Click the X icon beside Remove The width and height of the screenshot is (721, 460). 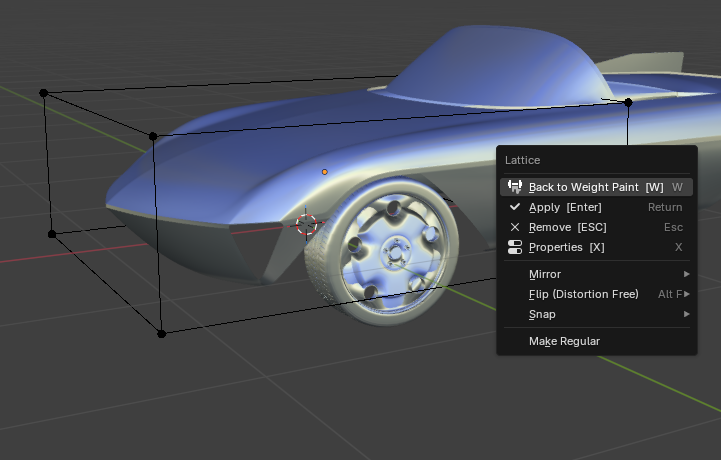point(515,227)
